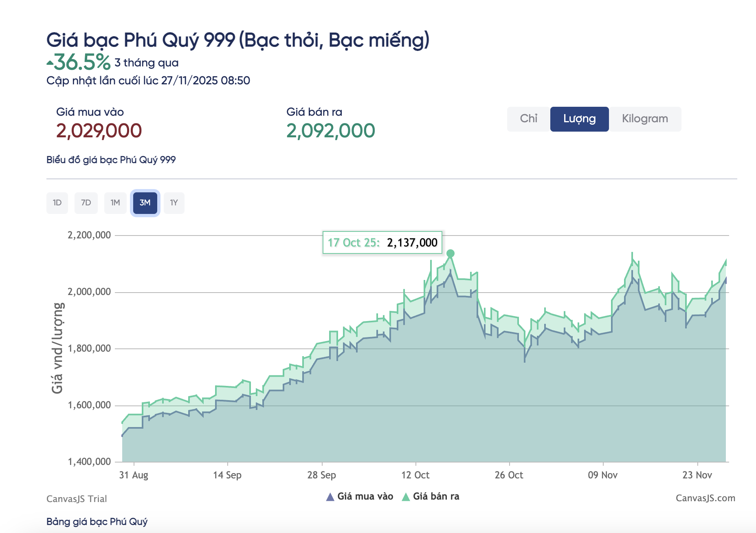The image size is (756, 533).
Task: Click the green up-arrow beside 36.5%
Action: [50, 63]
